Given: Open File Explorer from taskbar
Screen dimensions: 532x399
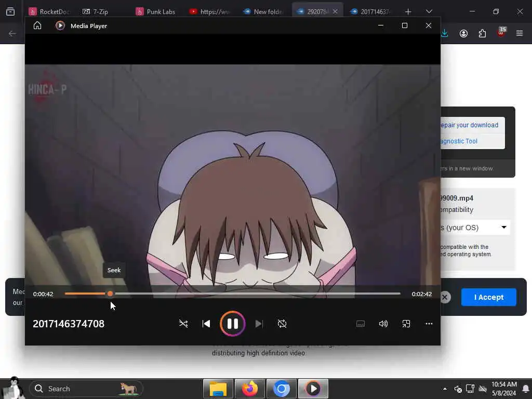Looking at the screenshot, I should [218, 389].
